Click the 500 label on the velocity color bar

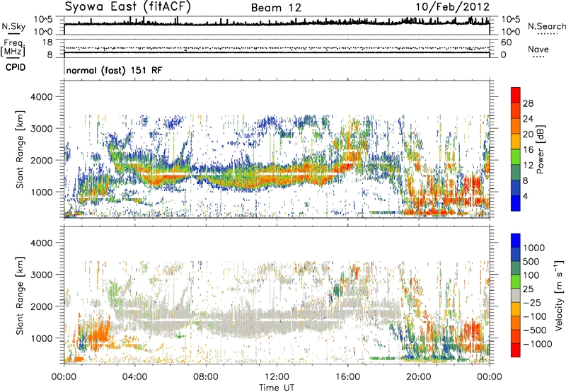pyautogui.click(x=533, y=262)
